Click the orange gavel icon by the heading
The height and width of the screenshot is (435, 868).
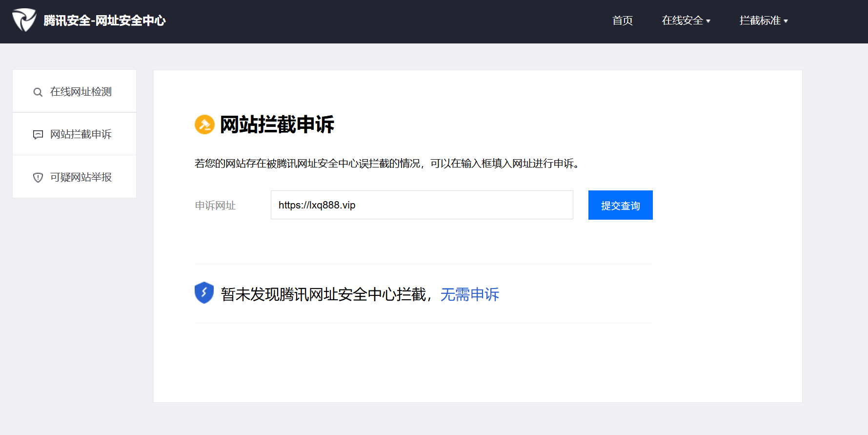[x=204, y=124]
